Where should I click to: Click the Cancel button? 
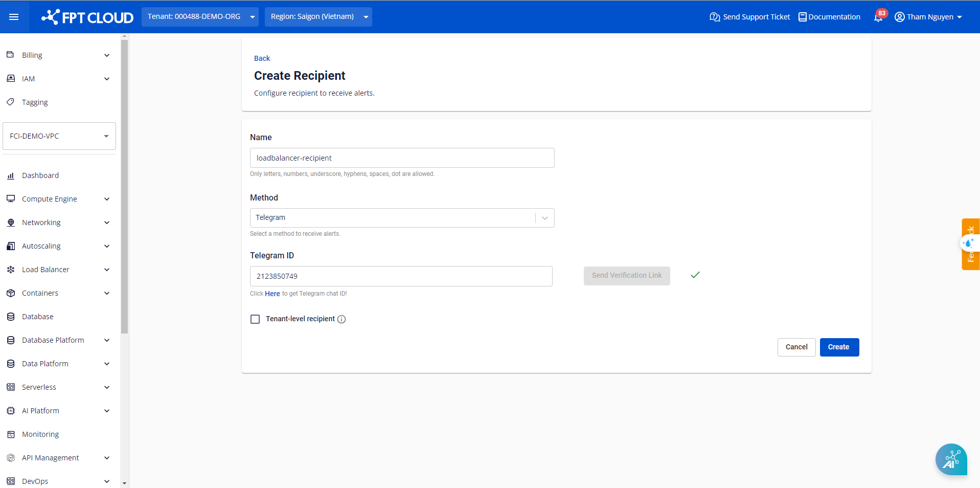(x=796, y=347)
